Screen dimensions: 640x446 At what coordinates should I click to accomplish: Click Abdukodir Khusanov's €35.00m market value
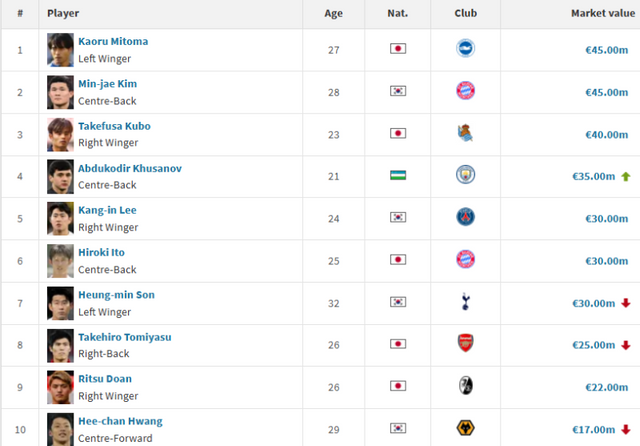(x=593, y=175)
